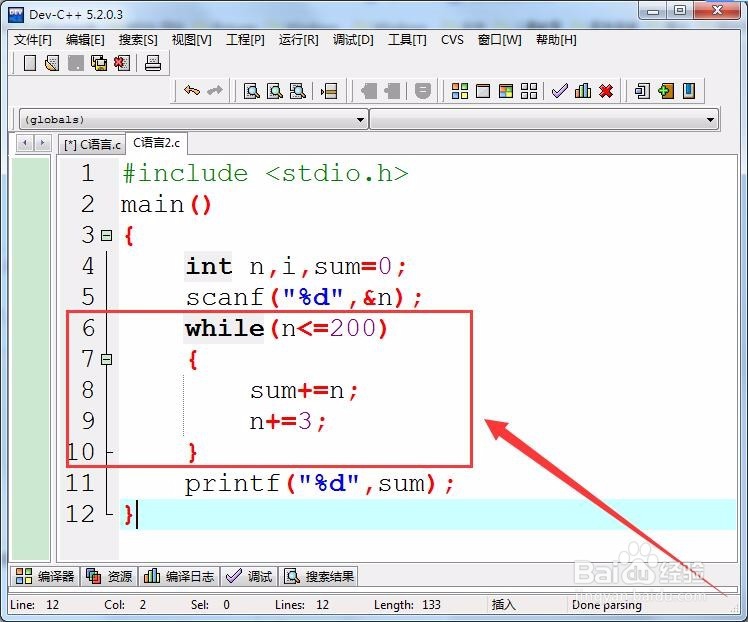Click the goto bookmark icon (second grey)
Viewport: 748px width, 622px height.
(x=392, y=91)
